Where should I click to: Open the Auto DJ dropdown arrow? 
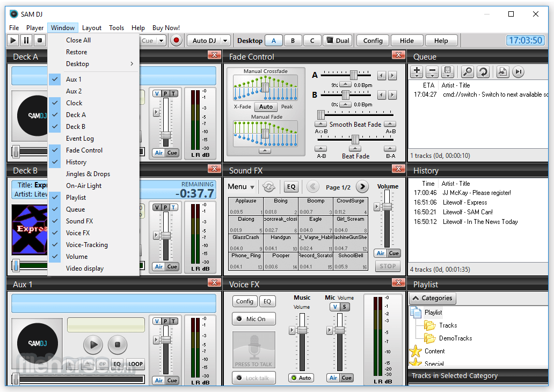tap(225, 41)
